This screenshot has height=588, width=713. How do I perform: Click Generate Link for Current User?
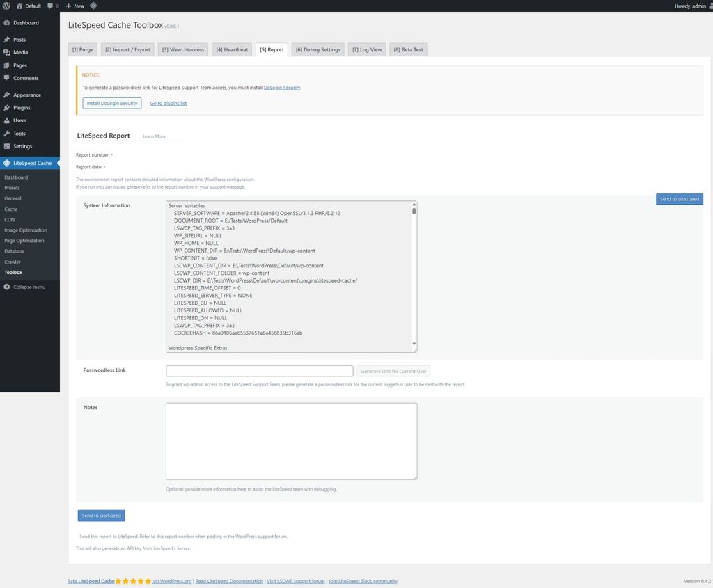click(394, 372)
